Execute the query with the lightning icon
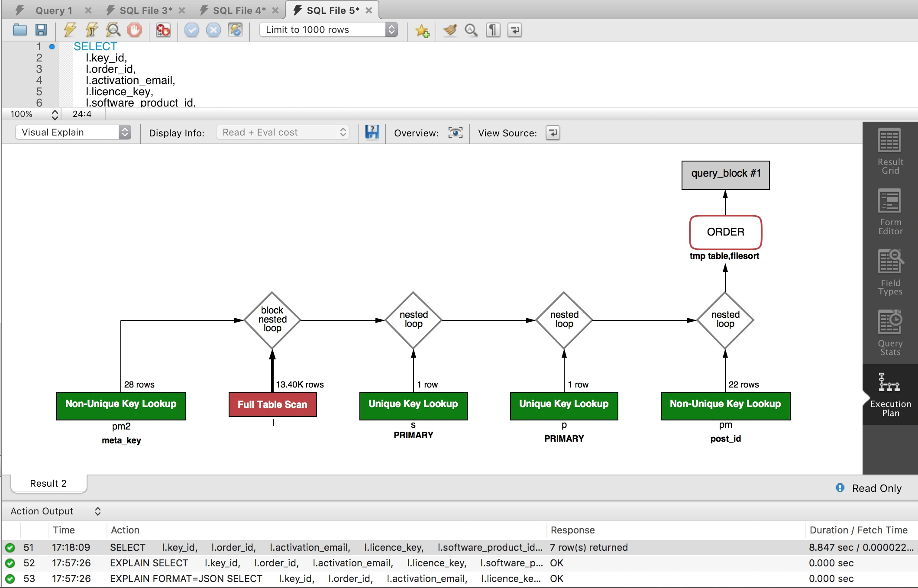 pos(69,30)
